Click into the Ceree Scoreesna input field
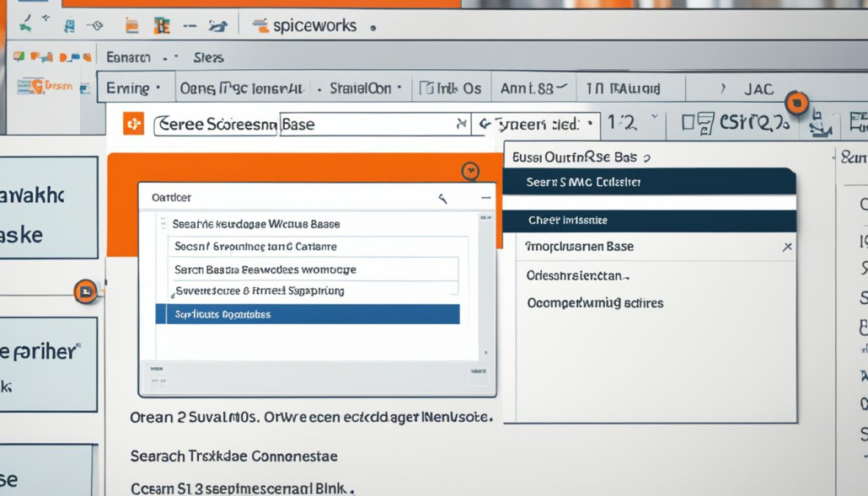 click(216, 125)
